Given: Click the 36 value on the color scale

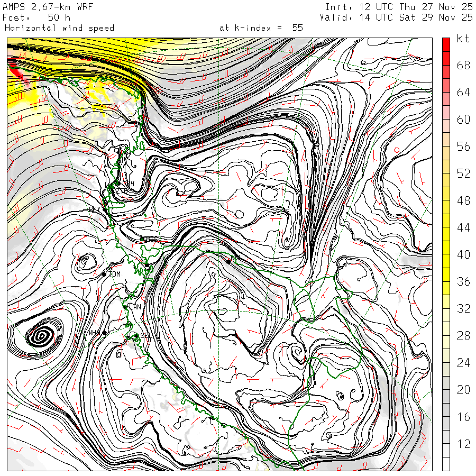Looking at the screenshot, I should [463, 281].
